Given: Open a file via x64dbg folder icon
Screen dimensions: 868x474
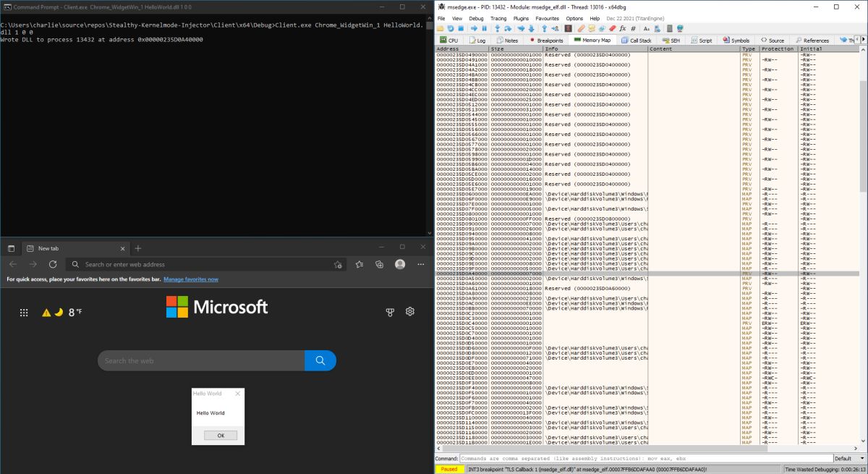Looking at the screenshot, I should click(x=441, y=28).
